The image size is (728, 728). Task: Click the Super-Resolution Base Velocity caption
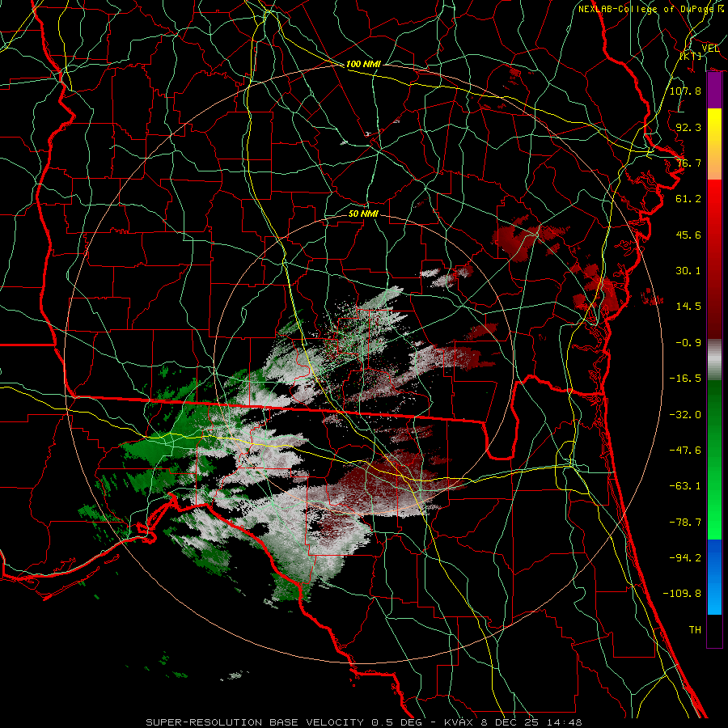coord(363,722)
